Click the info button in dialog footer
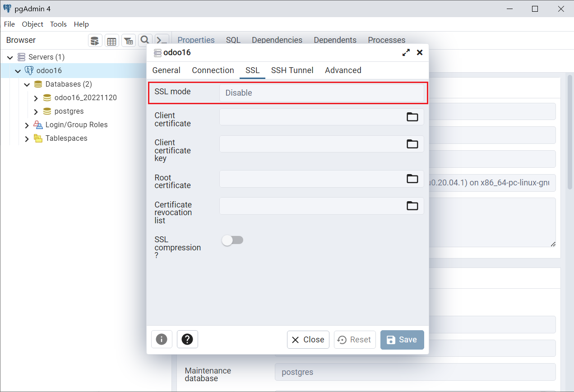The width and height of the screenshot is (574, 392). [x=162, y=339]
